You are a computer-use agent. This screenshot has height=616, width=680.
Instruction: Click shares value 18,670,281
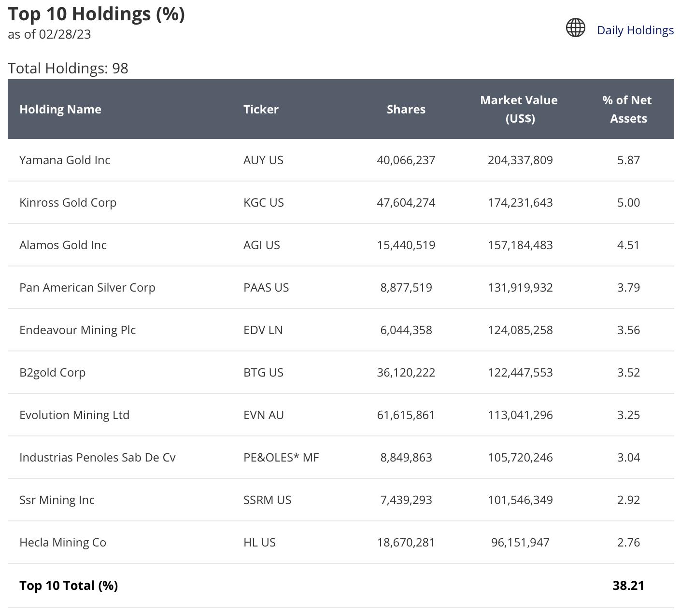click(406, 542)
